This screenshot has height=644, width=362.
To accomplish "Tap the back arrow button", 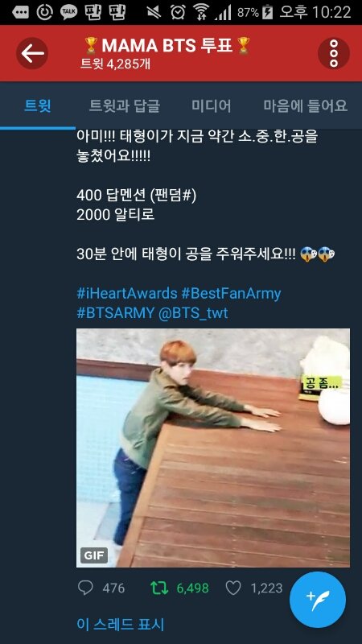I will 32,53.
